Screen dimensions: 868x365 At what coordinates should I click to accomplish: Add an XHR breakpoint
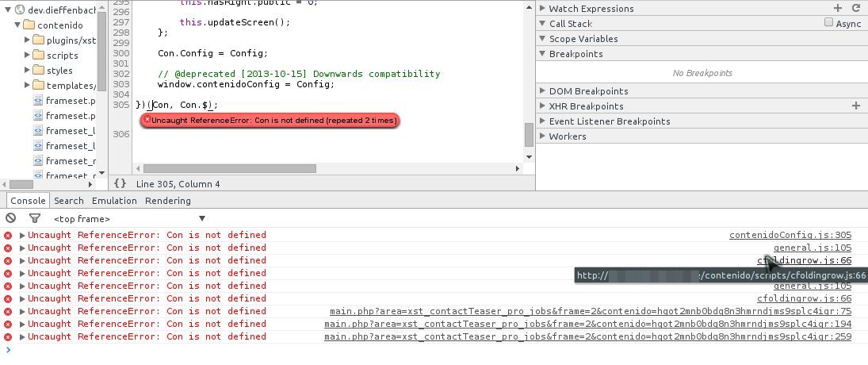click(856, 106)
